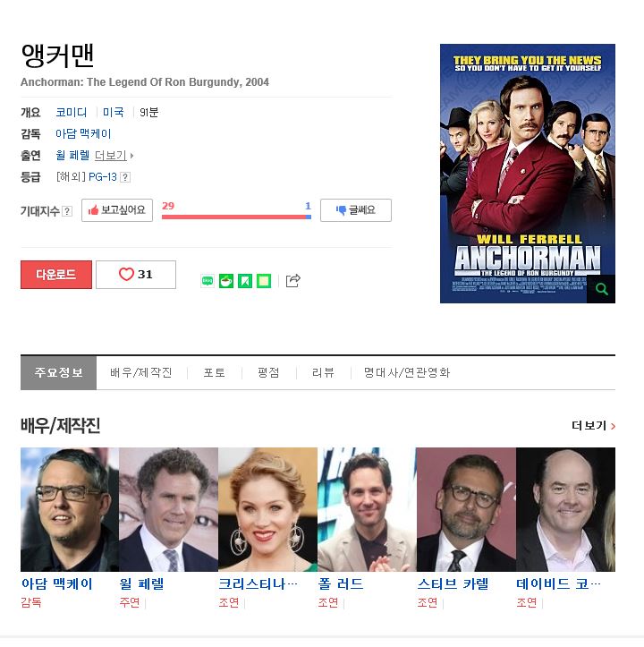Open the PG-13 rating help icon

[x=125, y=177]
